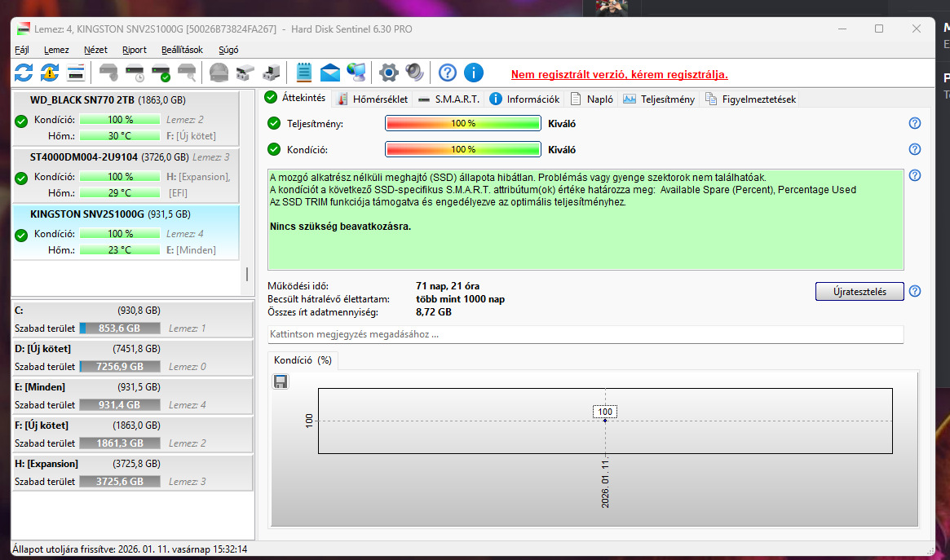Image resolution: width=950 pixels, height=560 pixels.
Task: Click the toolbar question mark help icon
Action: [447, 73]
